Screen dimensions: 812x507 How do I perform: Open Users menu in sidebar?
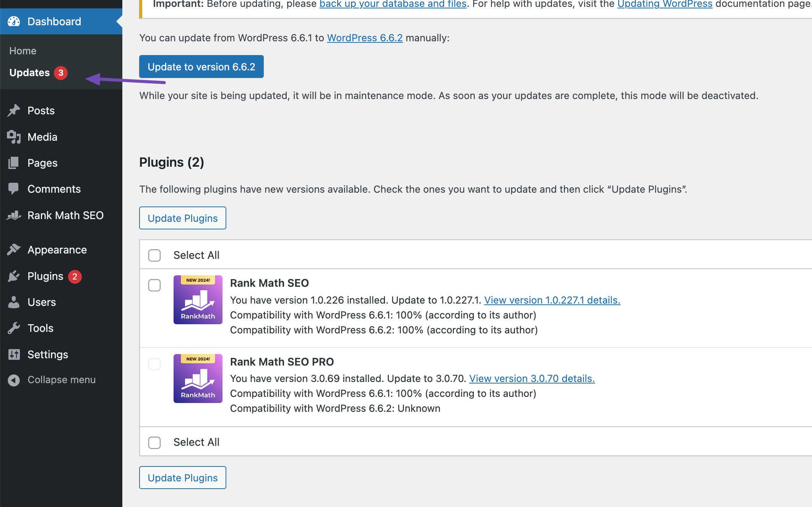point(41,302)
